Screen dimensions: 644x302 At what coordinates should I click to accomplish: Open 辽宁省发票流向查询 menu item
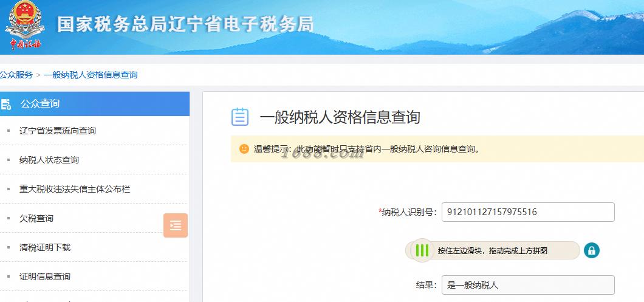pos(58,131)
